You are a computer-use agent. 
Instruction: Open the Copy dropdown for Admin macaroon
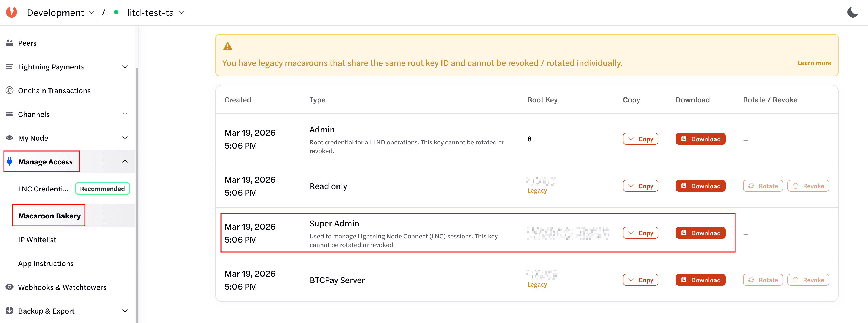640,139
